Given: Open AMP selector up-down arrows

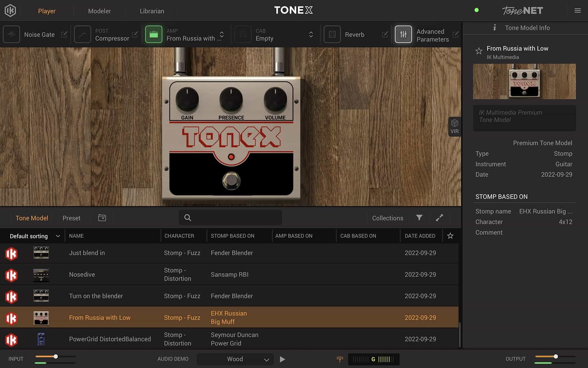Looking at the screenshot, I should 222,34.
